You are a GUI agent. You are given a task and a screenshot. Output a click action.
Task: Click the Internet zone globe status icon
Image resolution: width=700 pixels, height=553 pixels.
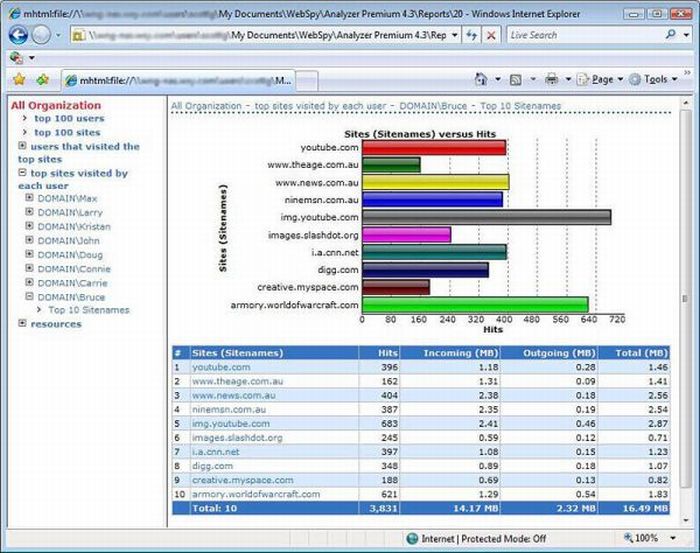click(412, 538)
